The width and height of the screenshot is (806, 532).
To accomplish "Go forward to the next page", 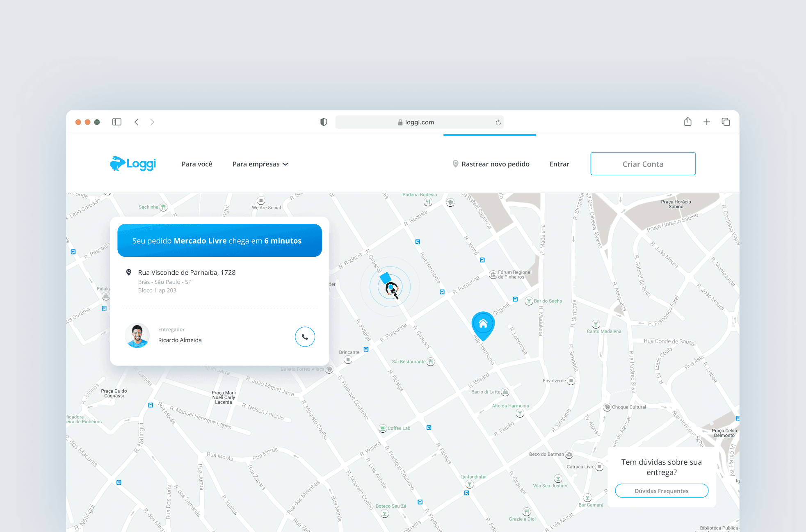I will pyautogui.click(x=152, y=122).
